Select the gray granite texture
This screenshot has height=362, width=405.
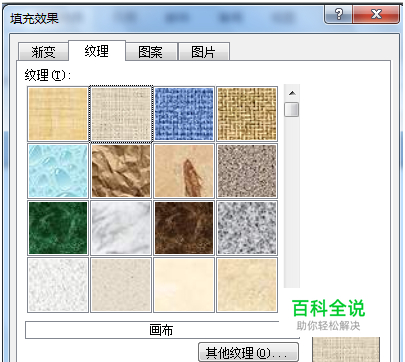tap(247, 228)
